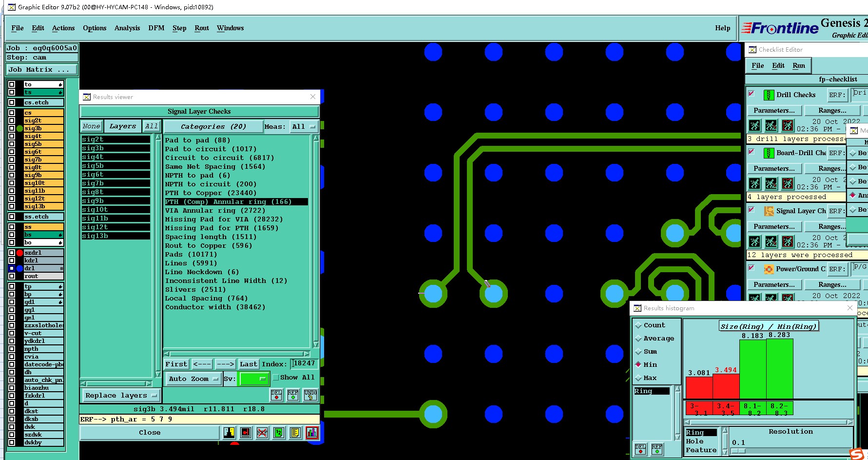This screenshot has height=460, width=868.
Task: Open the DFM menu
Action: click(x=156, y=28)
